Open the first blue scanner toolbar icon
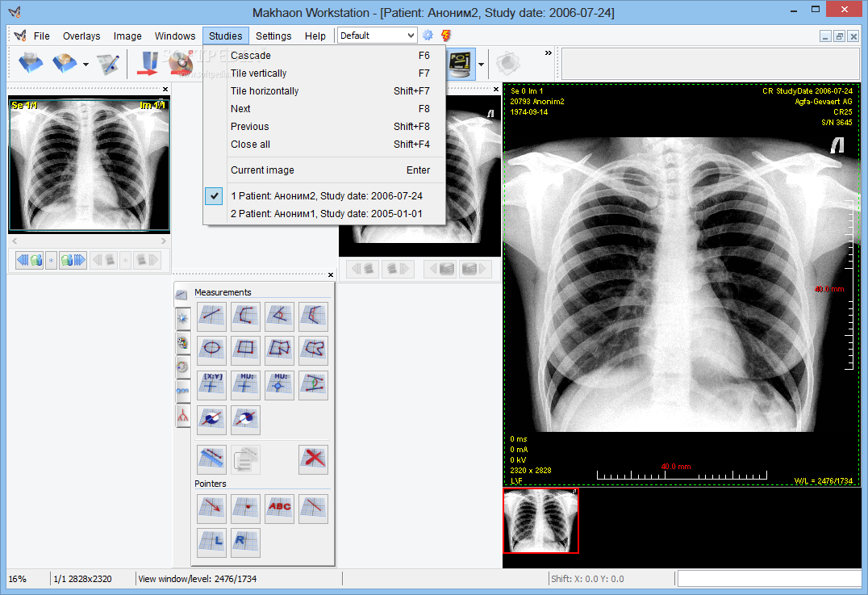 point(31,64)
